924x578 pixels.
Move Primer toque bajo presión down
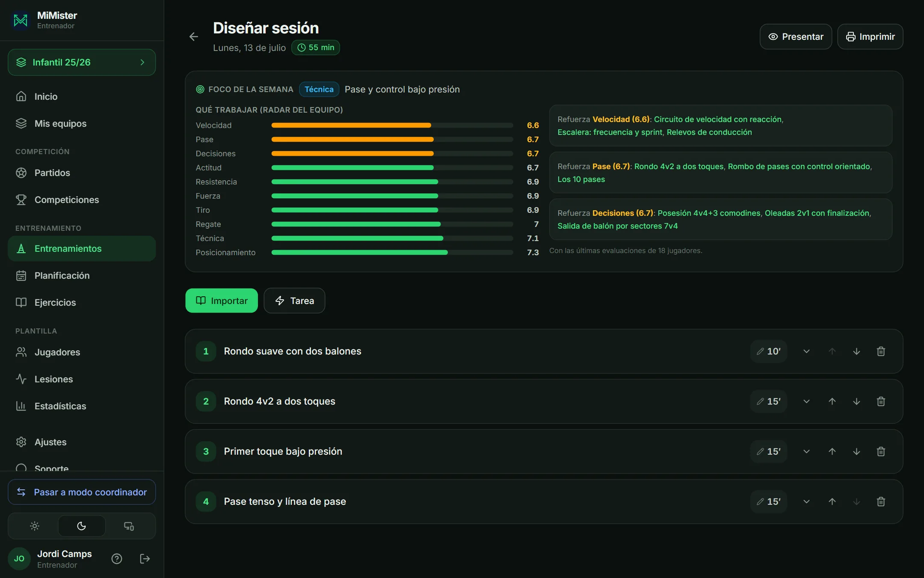coord(856,452)
